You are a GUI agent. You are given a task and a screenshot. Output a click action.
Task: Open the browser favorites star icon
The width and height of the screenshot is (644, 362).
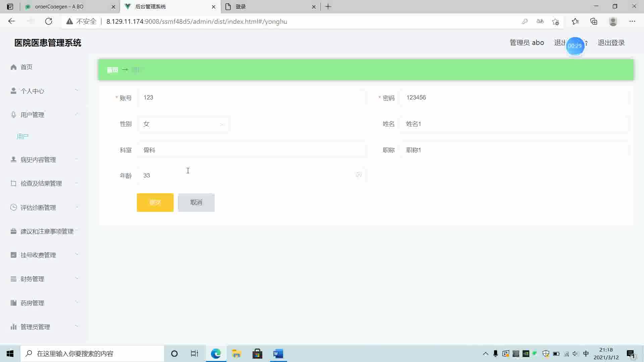tap(575, 21)
